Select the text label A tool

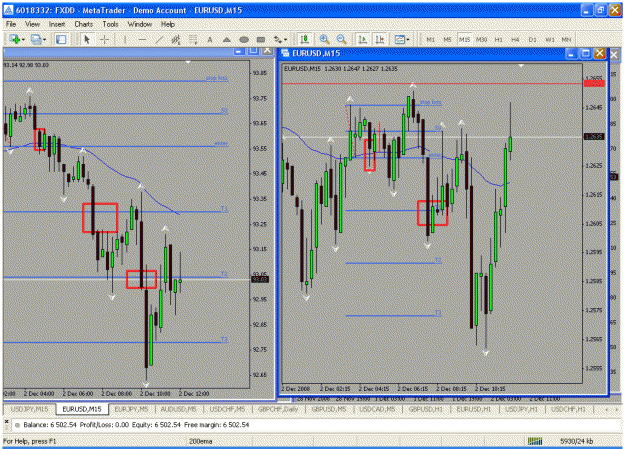point(210,39)
